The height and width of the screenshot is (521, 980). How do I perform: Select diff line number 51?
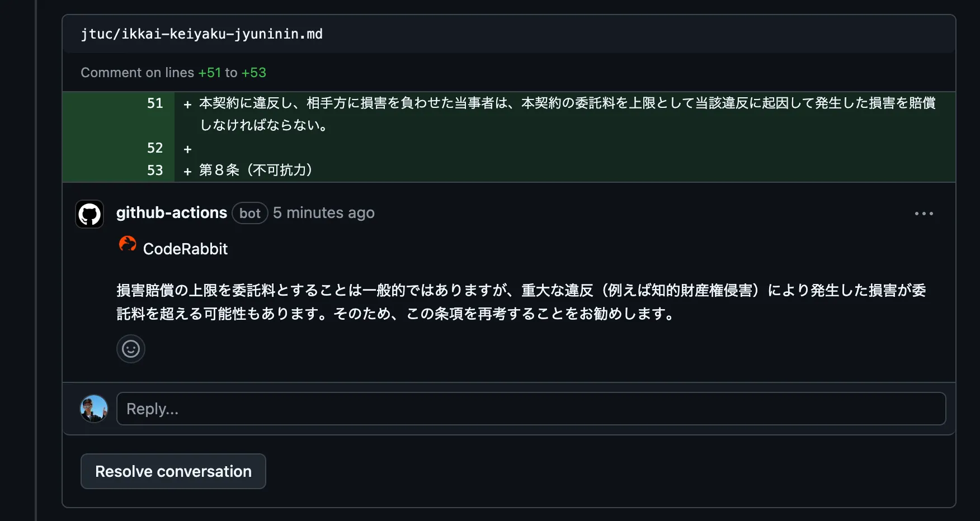pos(155,103)
